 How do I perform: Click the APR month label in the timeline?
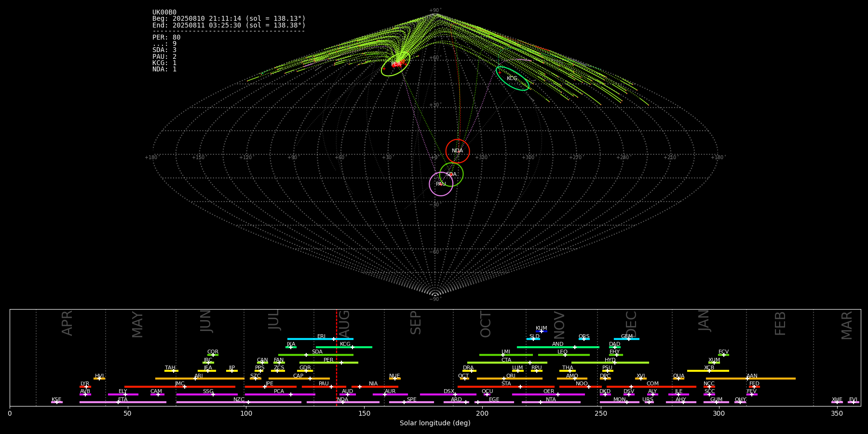[x=67, y=323]
